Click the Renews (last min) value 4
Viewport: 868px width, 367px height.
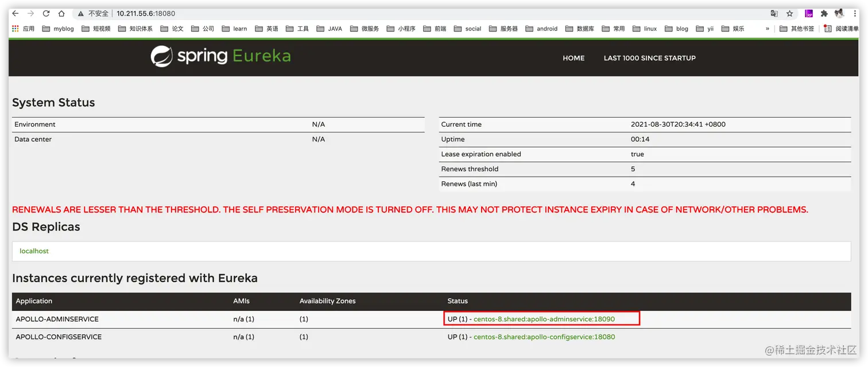pyautogui.click(x=633, y=184)
